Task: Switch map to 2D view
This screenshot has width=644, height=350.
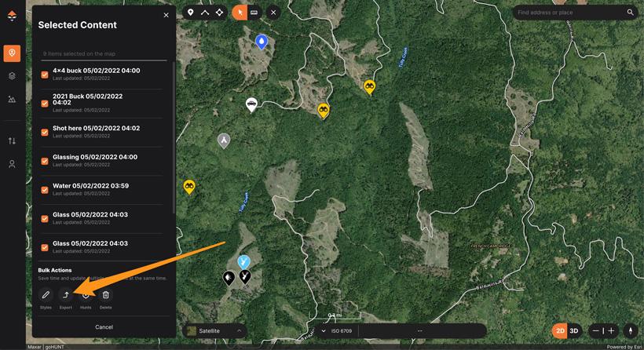Action: click(x=560, y=330)
